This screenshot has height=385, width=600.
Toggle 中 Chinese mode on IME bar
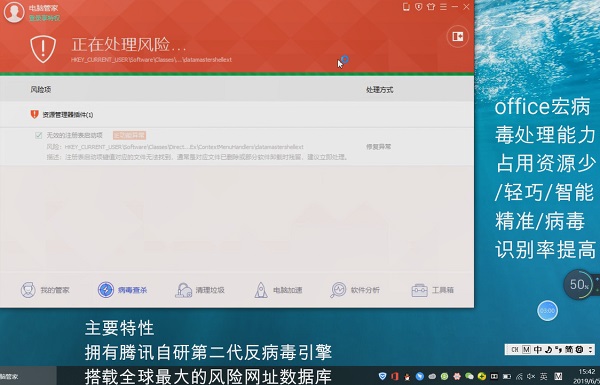tap(538, 349)
